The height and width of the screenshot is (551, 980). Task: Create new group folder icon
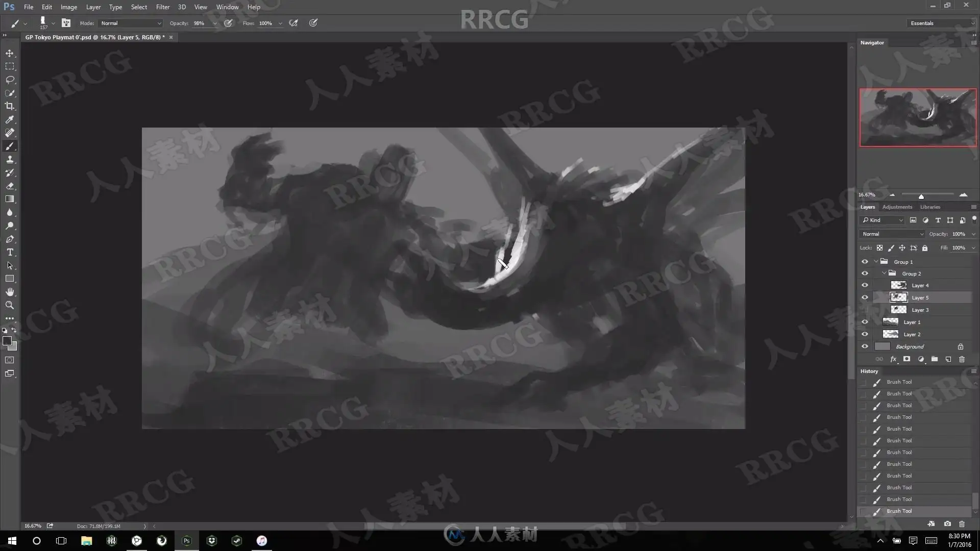(x=934, y=359)
